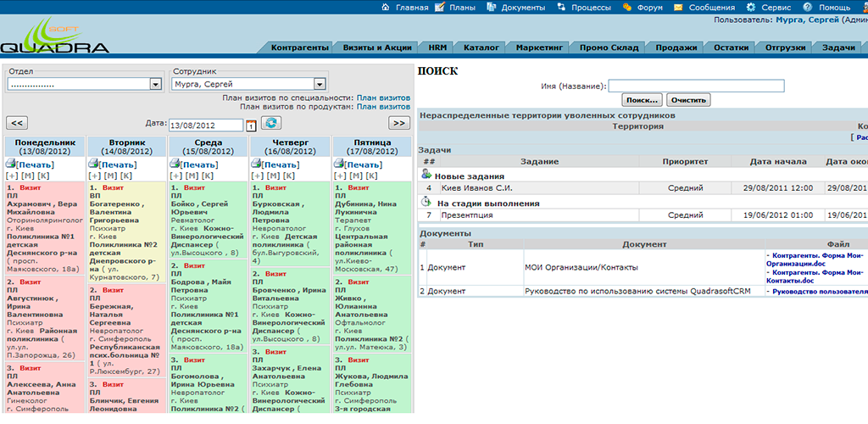The width and height of the screenshot is (868, 424).
Task: Click the [+] link under Понедельник
Action: 10,176
